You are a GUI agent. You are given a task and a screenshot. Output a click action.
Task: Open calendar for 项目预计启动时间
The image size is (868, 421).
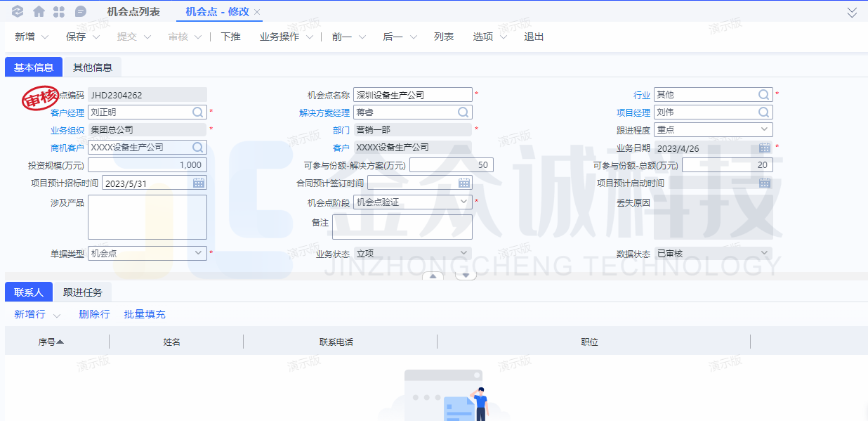(x=765, y=183)
